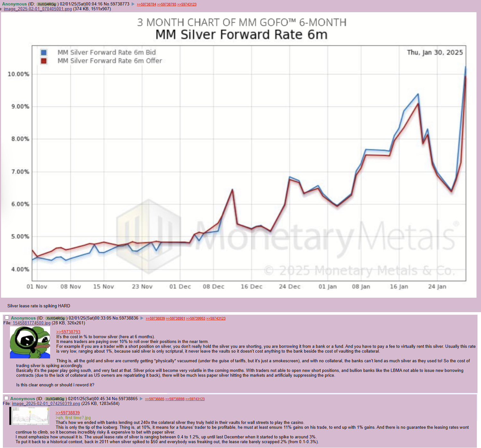Follow backlink >>59743123 in post No.59738865 header
The width and height of the screenshot is (481, 448).
[x=195, y=399]
